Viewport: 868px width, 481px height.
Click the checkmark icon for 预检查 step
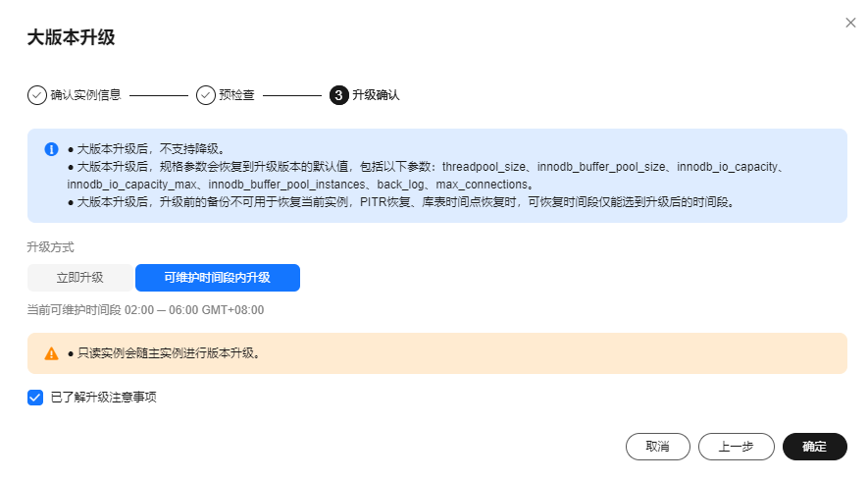[205, 95]
